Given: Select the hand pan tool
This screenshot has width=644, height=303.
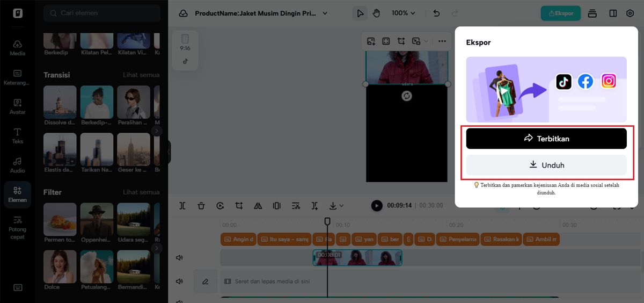Looking at the screenshot, I should click(x=376, y=13).
